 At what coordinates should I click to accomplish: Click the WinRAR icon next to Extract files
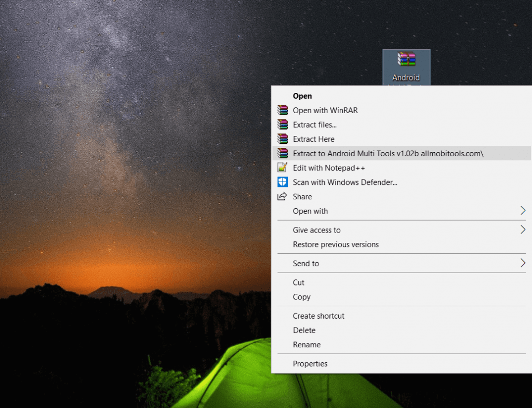pos(282,125)
